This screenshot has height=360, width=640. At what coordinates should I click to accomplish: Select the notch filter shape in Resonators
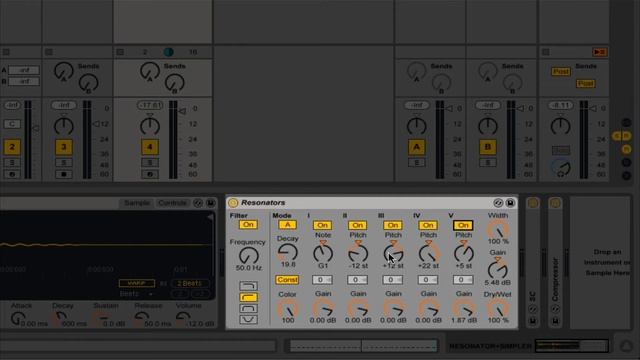pos(248,320)
